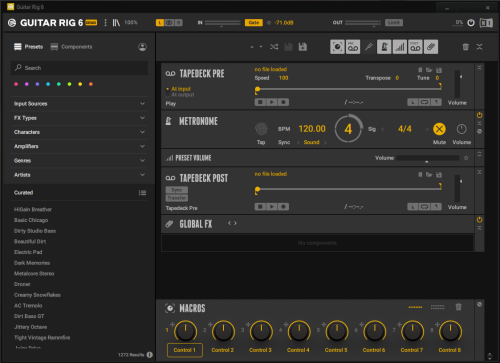Tap tempo on the Metronome Tap pad
Viewport: 500px width, 363px height.
tap(261, 129)
